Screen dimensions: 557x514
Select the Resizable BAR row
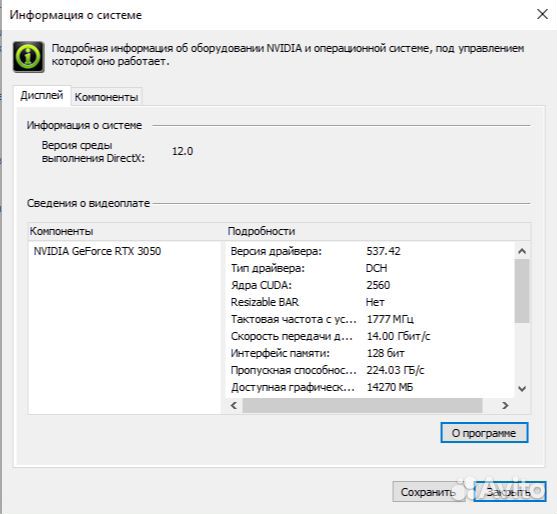[371, 302]
